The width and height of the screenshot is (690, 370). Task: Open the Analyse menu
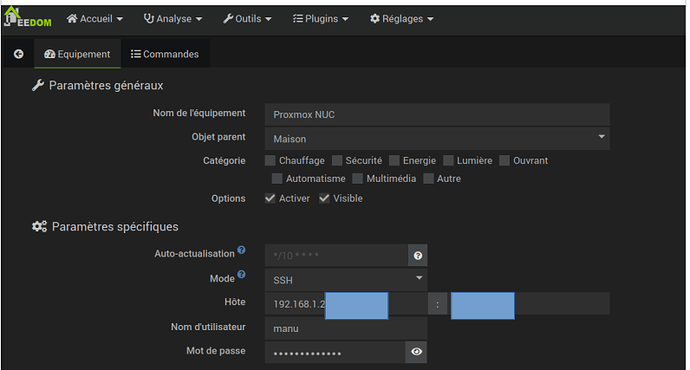coord(172,19)
